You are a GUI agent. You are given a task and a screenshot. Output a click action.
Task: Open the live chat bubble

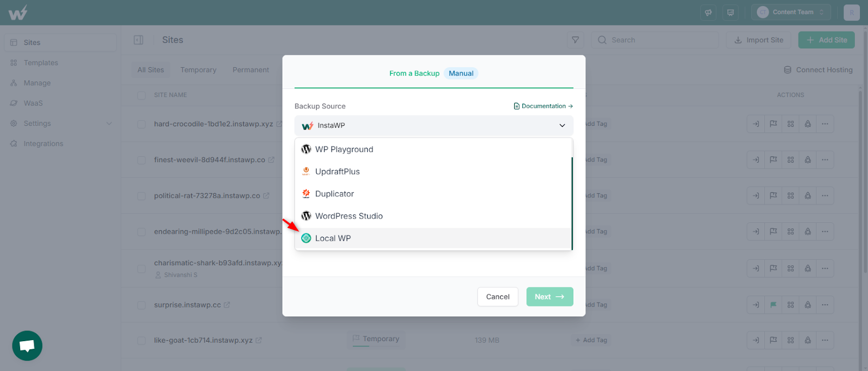(x=27, y=346)
